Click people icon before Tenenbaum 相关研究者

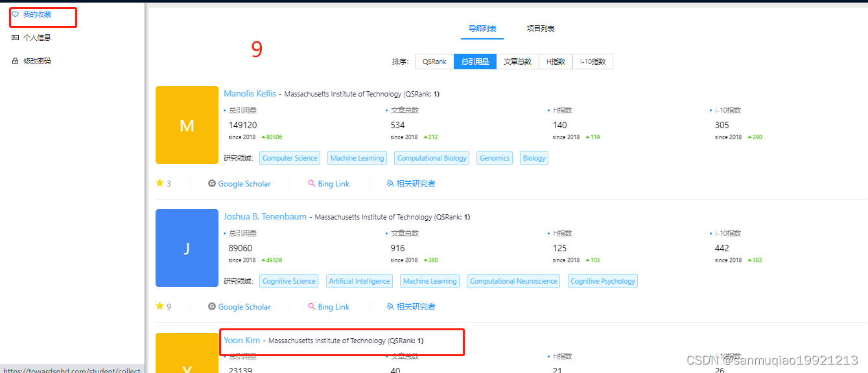click(390, 306)
